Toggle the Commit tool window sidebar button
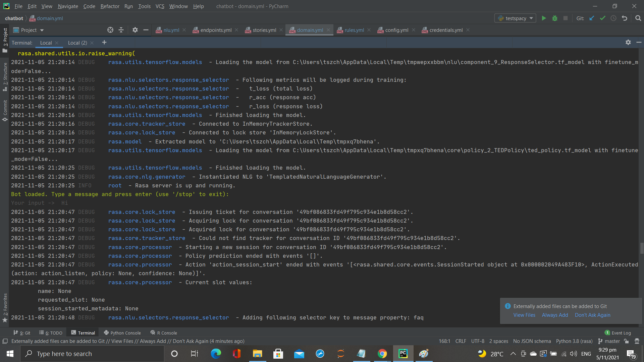The width and height of the screenshot is (644, 362). click(5, 110)
